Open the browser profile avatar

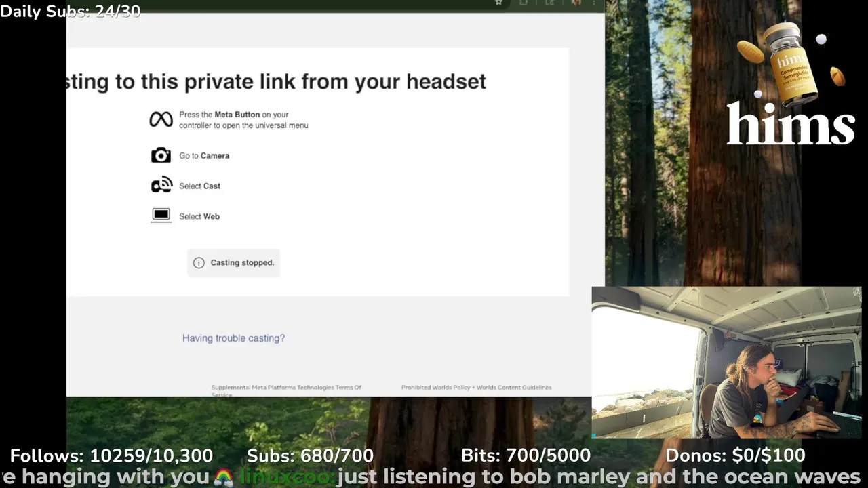click(576, 3)
